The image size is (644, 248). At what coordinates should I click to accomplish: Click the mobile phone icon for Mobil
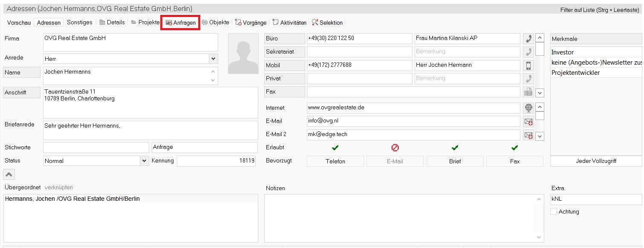(528, 66)
